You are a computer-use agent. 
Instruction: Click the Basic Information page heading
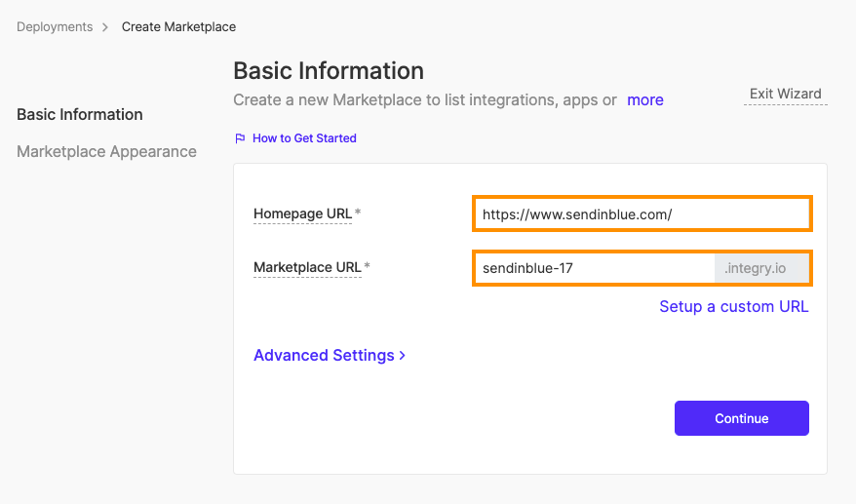329,71
